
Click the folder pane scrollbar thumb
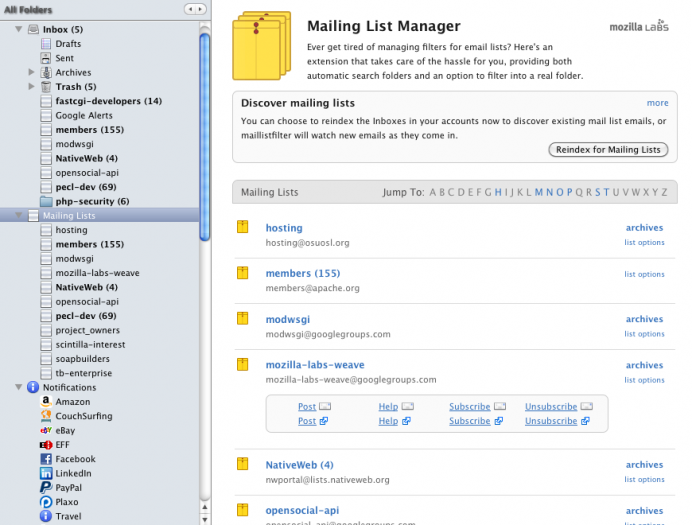pos(204,137)
